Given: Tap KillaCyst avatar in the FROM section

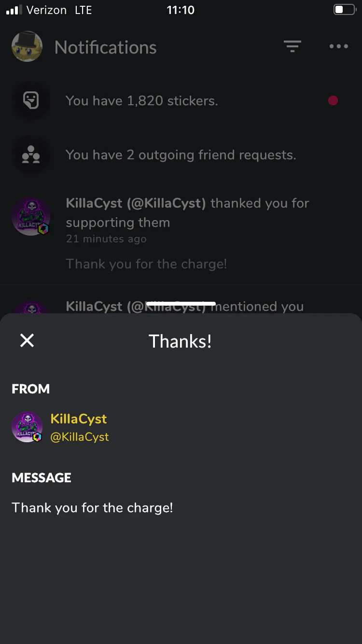Looking at the screenshot, I should [x=27, y=427].
